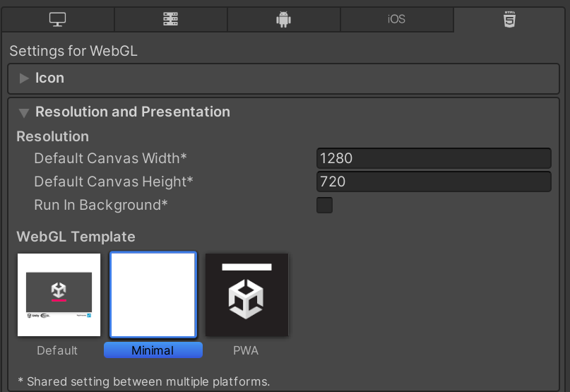This screenshot has height=392, width=570.
Task: Click the Shared setting between multiple platforms note
Action: pyautogui.click(x=143, y=381)
